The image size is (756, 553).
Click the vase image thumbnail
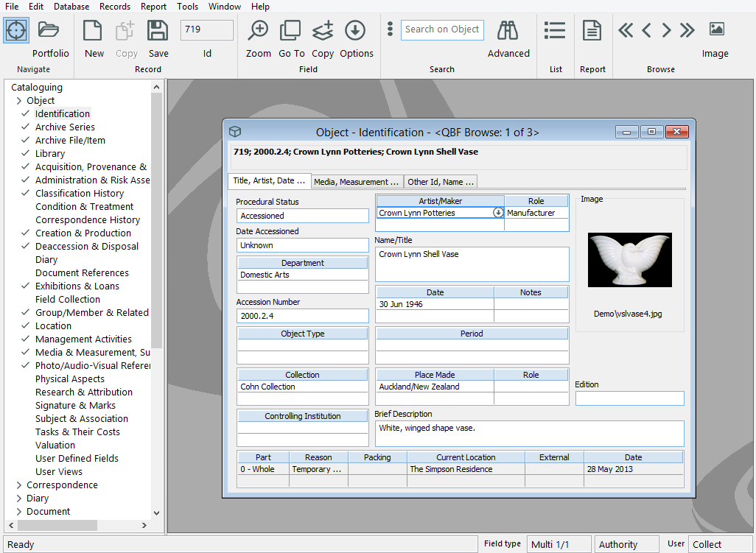click(630, 260)
